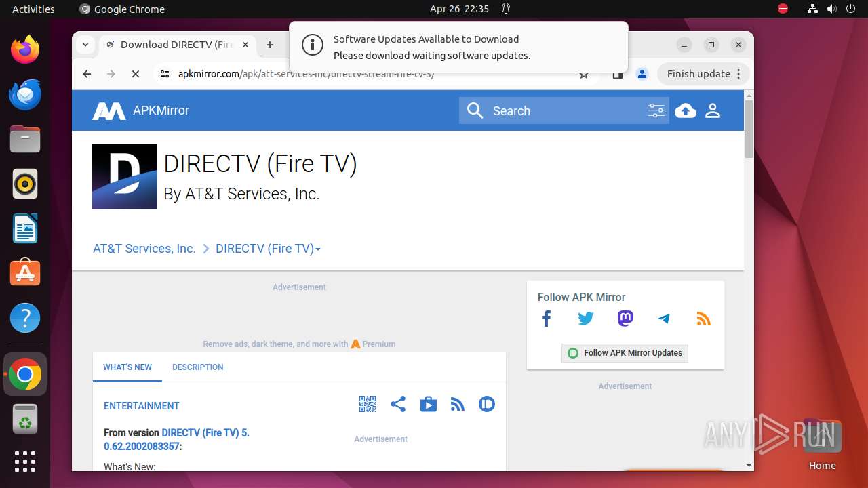The width and height of the screenshot is (868, 488).
Task: Open the Trash from the dock
Action: coord(25,419)
